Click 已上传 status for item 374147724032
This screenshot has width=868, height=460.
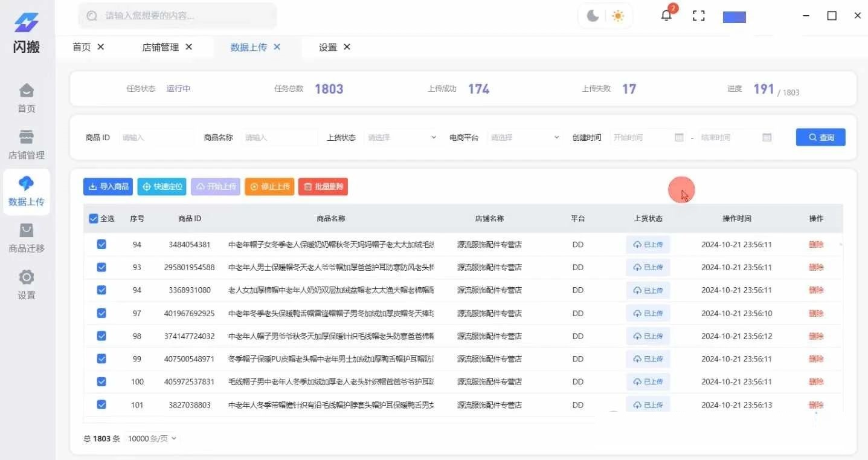pos(648,336)
